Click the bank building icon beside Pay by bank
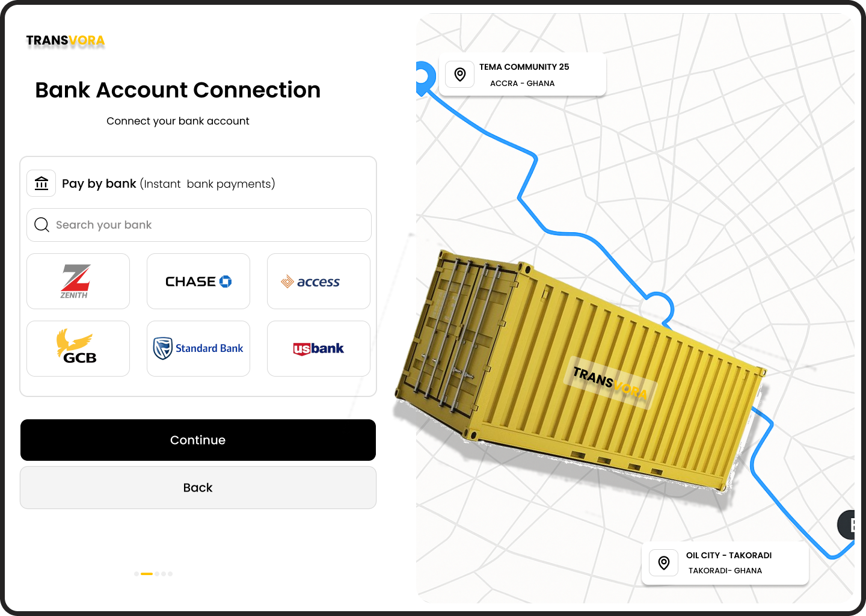The width and height of the screenshot is (866, 616). pyautogui.click(x=41, y=183)
